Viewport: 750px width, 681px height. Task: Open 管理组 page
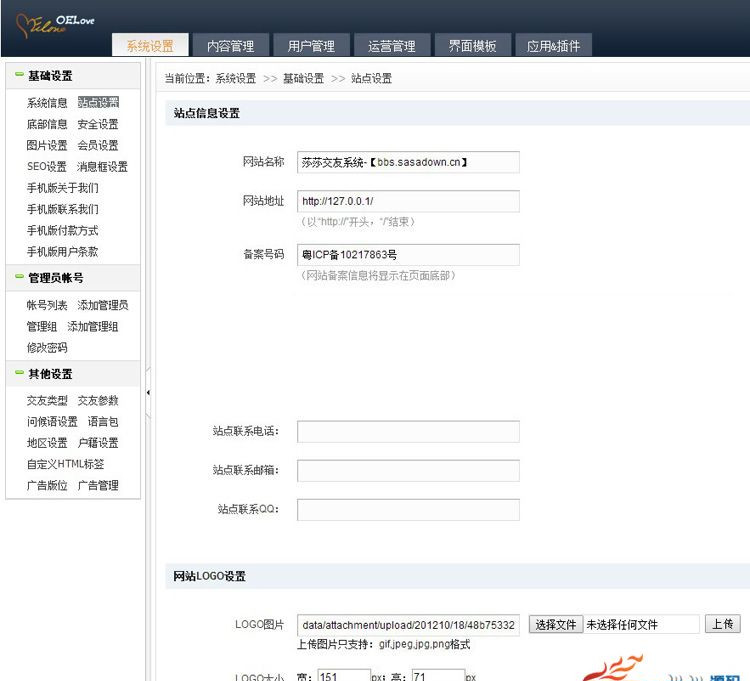(x=42, y=327)
